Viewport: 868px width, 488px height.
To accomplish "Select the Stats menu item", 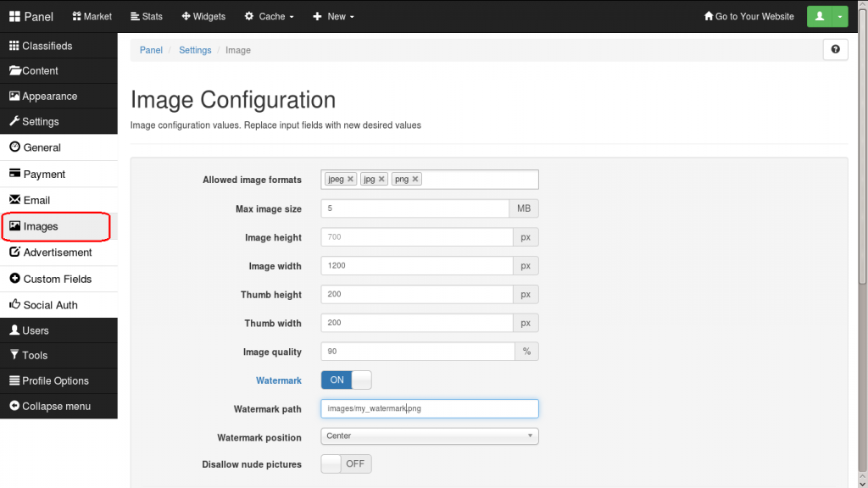I will pos(146,15).
